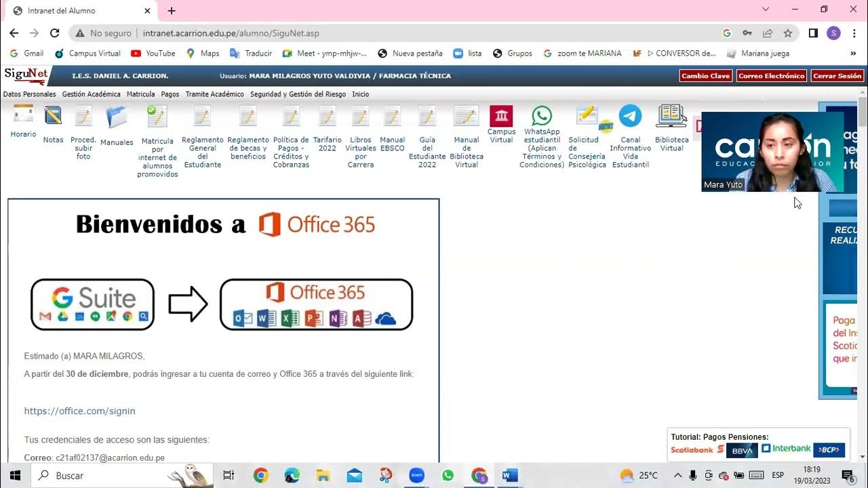Open Proced. subir foto icon

click(83, 117)
